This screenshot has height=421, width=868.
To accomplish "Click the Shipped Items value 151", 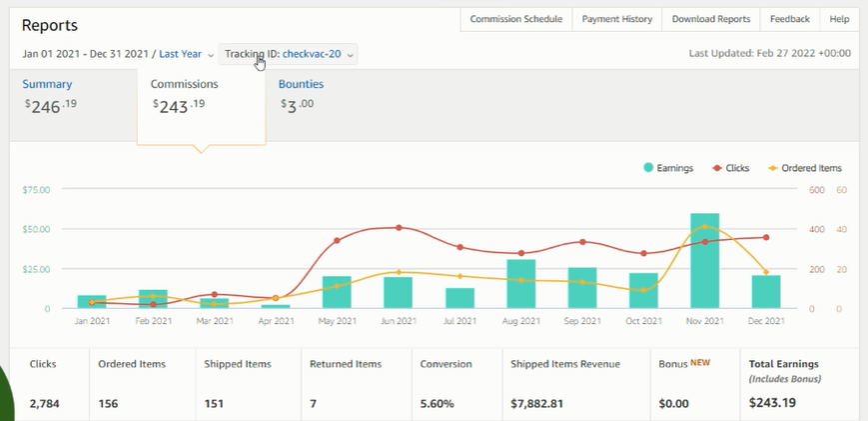I will [x=214, y=403].
